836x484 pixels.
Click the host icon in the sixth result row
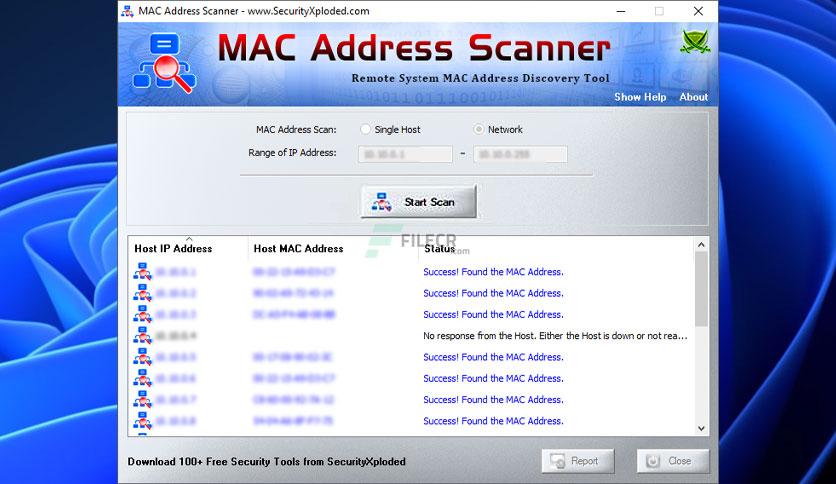[x=142, y=378]
